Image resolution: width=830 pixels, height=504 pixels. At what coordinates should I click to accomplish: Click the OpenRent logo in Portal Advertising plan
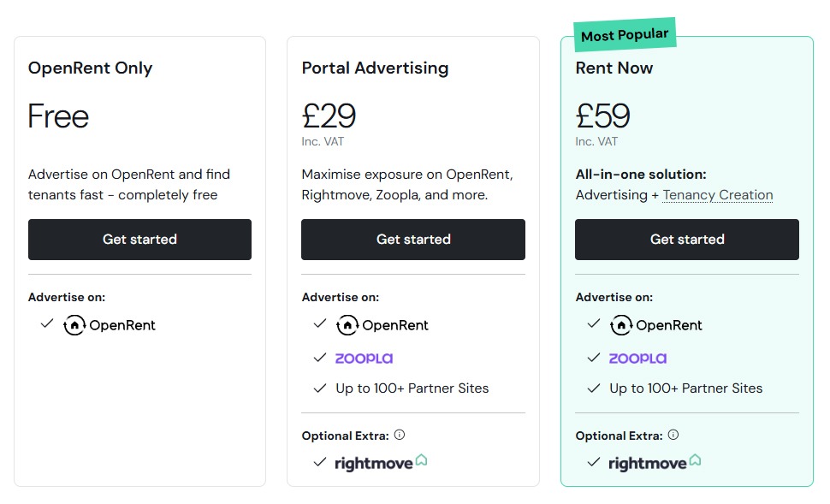pos(382,325)
